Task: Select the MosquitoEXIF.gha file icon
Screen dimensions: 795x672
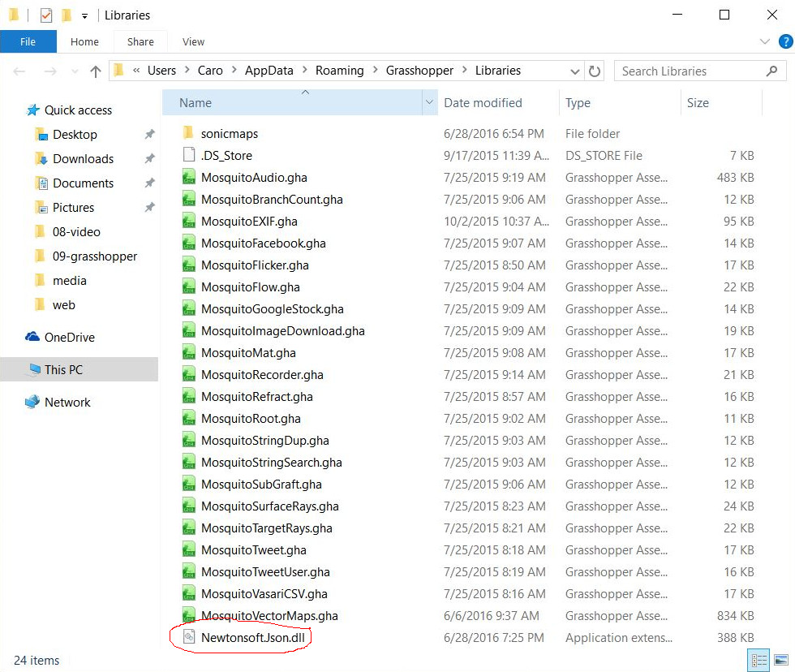Action: tap(188, 221)
